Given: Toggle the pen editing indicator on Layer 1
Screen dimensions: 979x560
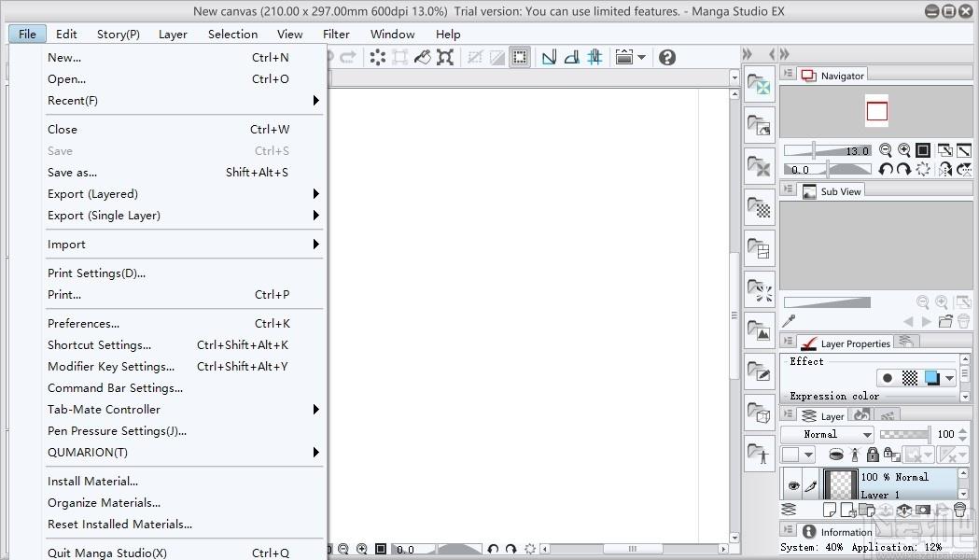Looking at the screenshot, I should [x=810, y=485].
